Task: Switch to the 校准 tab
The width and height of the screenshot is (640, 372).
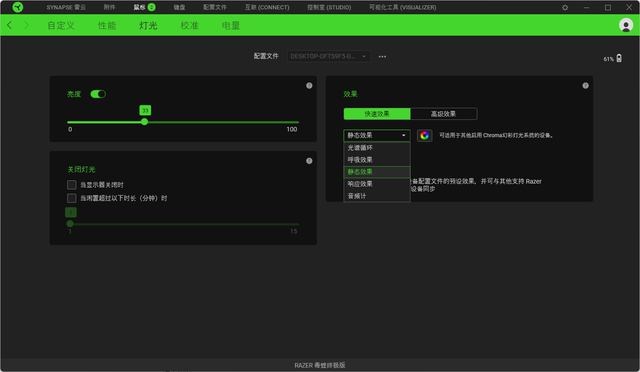Action: pos(189,25)
